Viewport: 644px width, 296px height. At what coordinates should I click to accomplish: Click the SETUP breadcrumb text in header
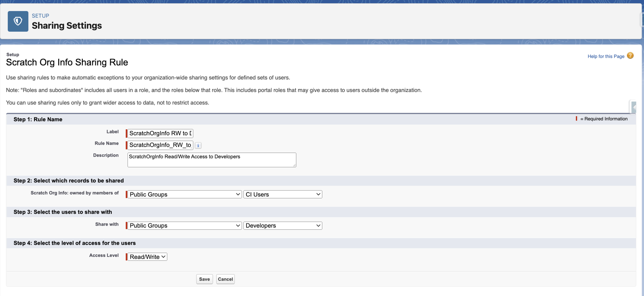tap(40, 16)
